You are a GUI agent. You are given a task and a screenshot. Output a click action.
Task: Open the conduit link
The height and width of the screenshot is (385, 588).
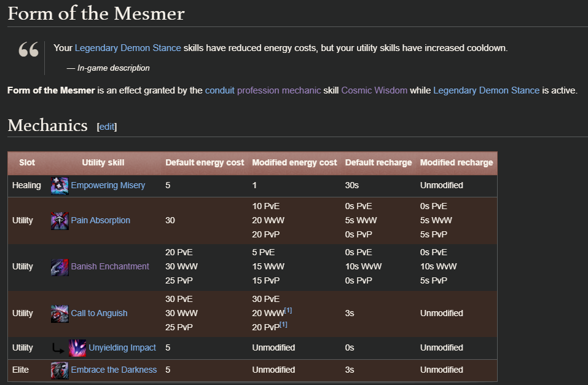[220, 90]
